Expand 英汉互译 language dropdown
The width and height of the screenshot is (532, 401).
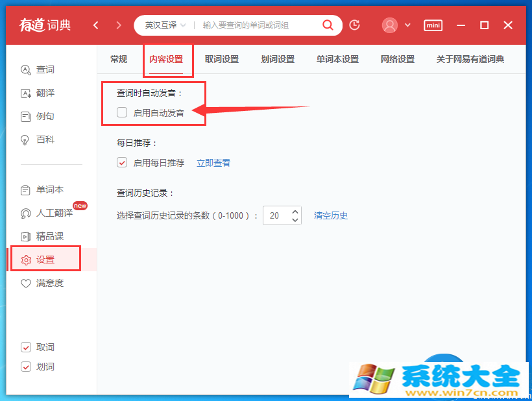[x=165, y=25]
